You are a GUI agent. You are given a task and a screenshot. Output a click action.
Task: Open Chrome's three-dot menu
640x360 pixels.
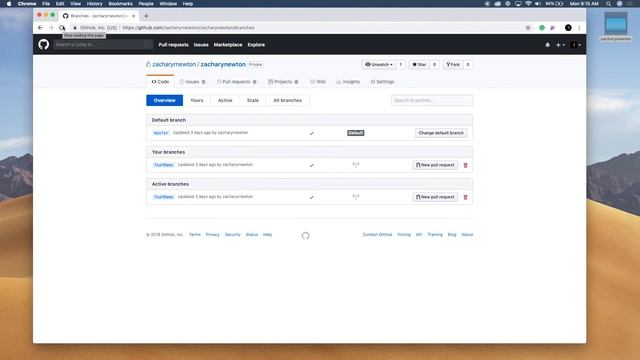click(579, 28)
